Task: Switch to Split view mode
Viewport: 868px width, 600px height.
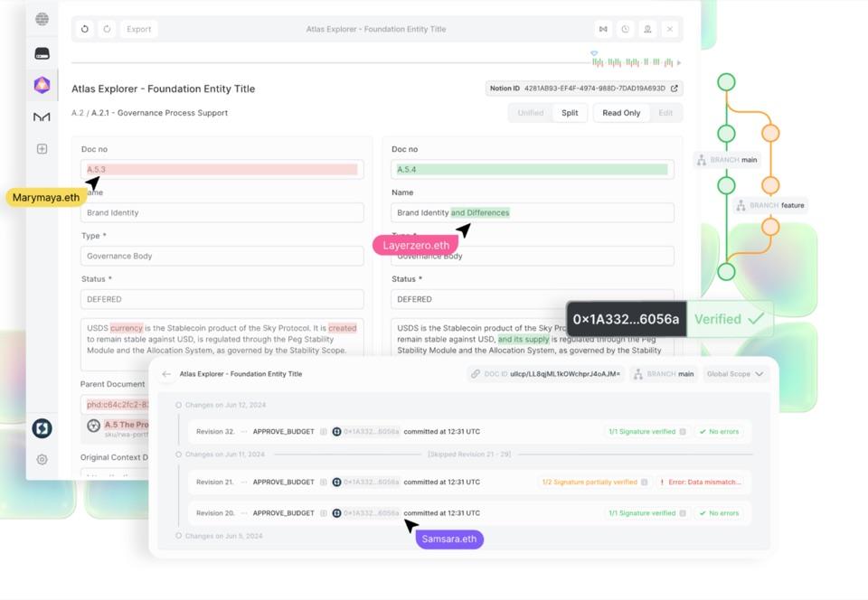Action: [570, 113]
